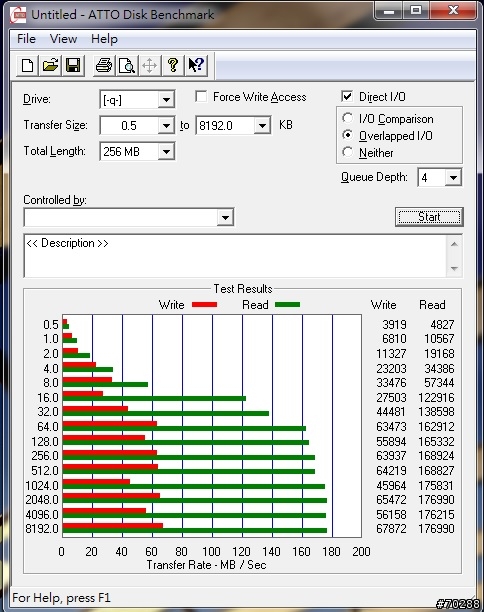Click the New document toolbar icon
The width and height of the screenshot is (484, 612).
point(27,65)
